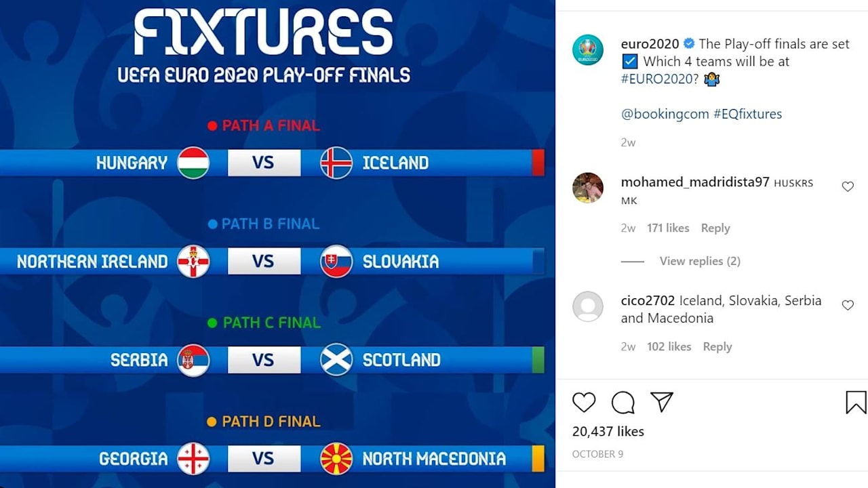
Task: Open euro2020 profile picture
Action: (588, 50)
